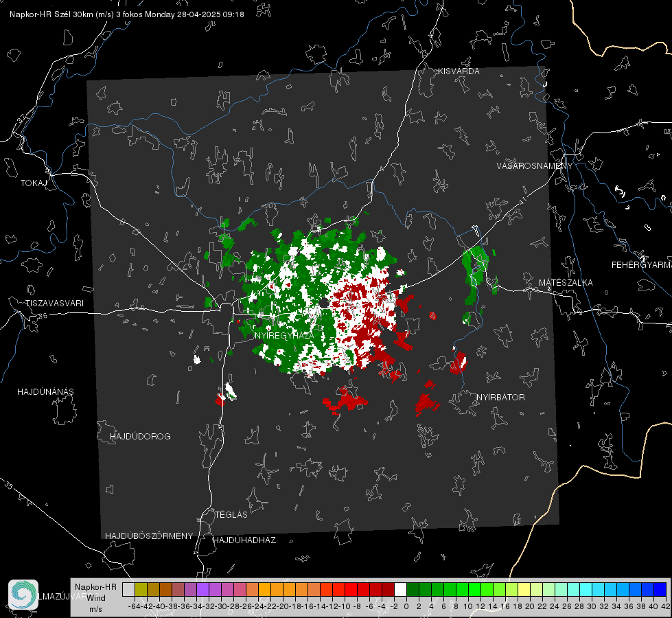Pick the yellow swatch between 18 and 20
The image size is (672, 618).
pos(524,589)
